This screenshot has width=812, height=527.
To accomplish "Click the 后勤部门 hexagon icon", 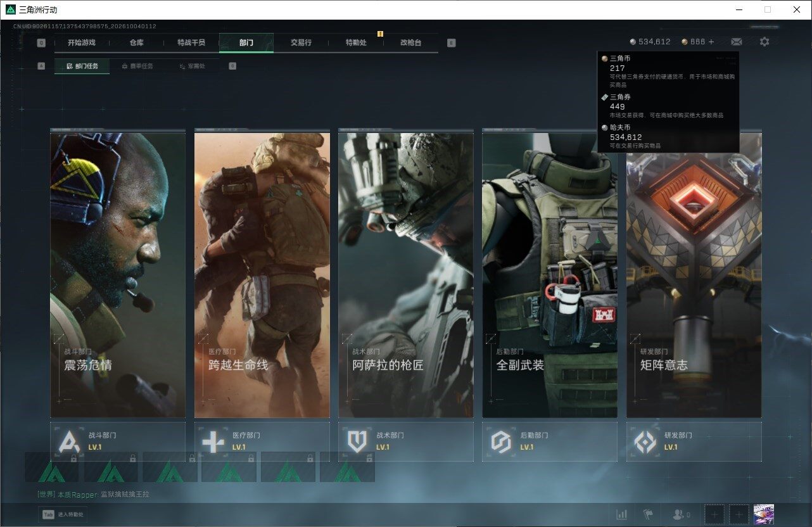I will pos(501,441).
